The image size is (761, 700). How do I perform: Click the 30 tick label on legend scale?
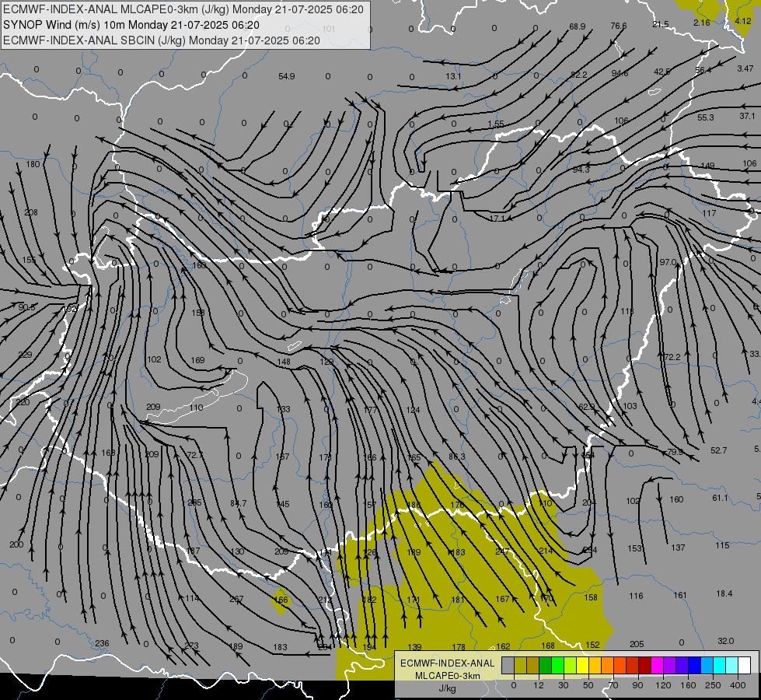(564, 685)
